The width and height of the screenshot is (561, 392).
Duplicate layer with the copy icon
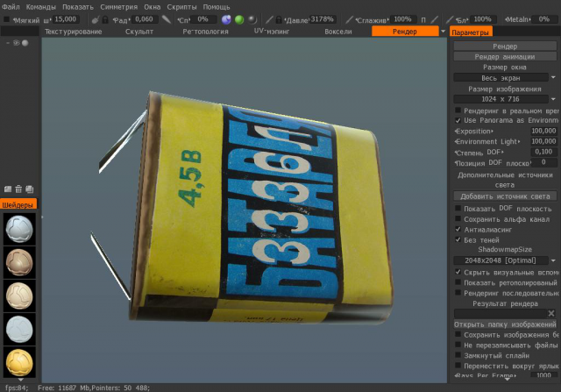29,189
